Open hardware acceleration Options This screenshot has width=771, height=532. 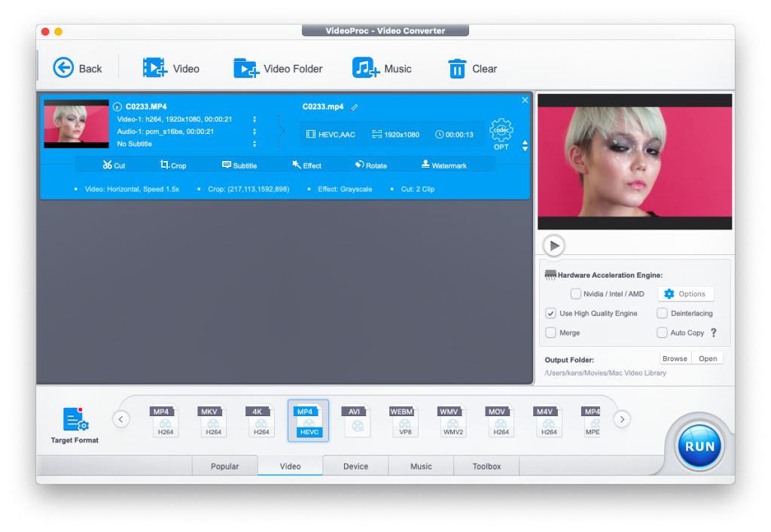685,293
